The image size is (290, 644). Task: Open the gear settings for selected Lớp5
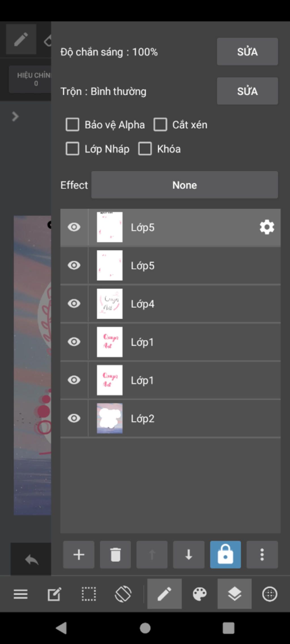pyautogui.click(x=267, y=227)
